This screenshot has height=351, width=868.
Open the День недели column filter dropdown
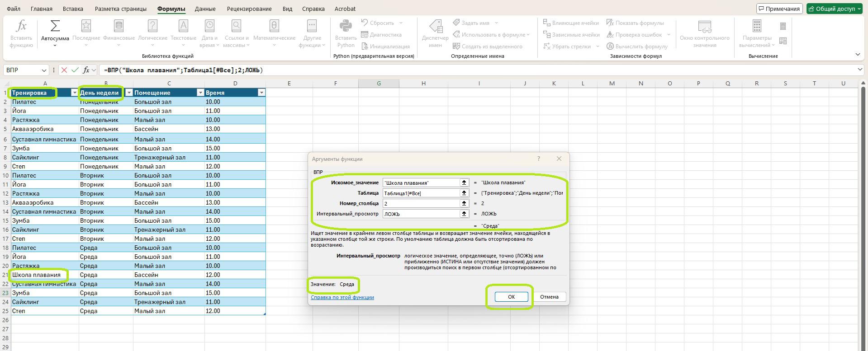pos(129,93)
